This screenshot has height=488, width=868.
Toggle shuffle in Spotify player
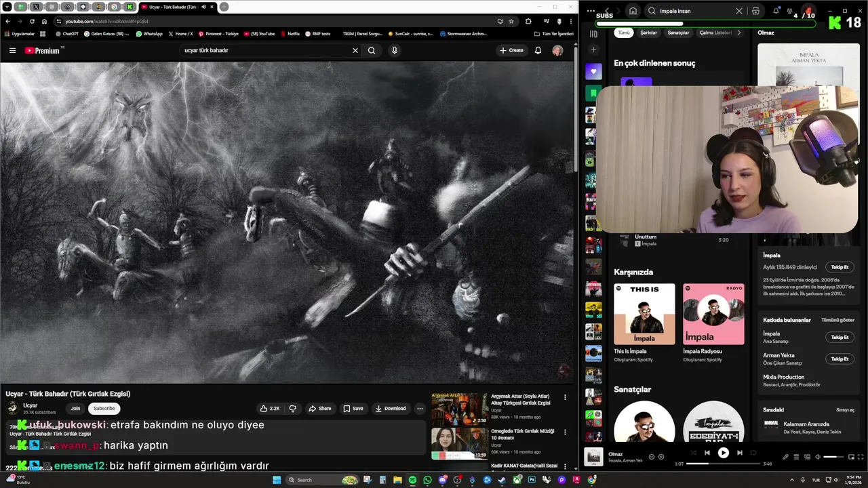(692, 453)
